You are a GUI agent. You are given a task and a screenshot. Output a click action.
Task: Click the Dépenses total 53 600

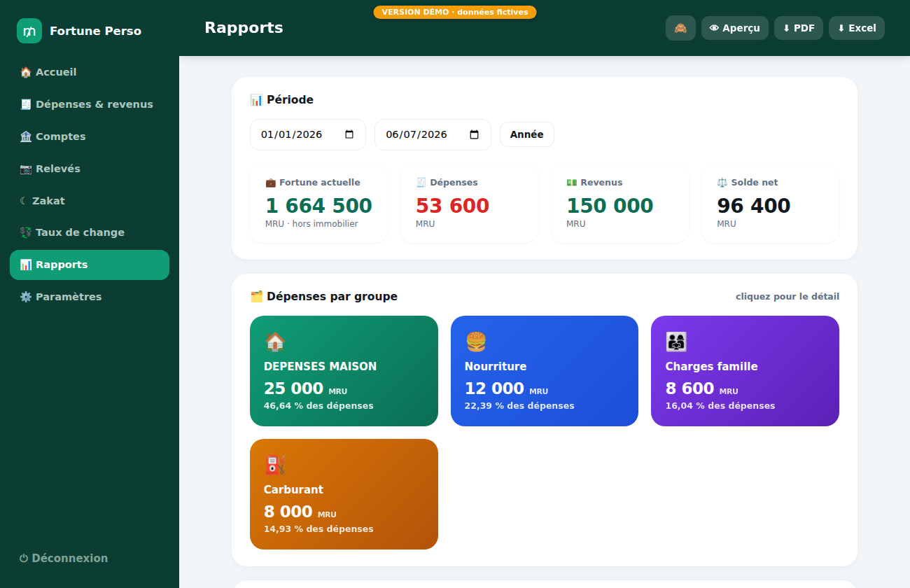(452, 206)
